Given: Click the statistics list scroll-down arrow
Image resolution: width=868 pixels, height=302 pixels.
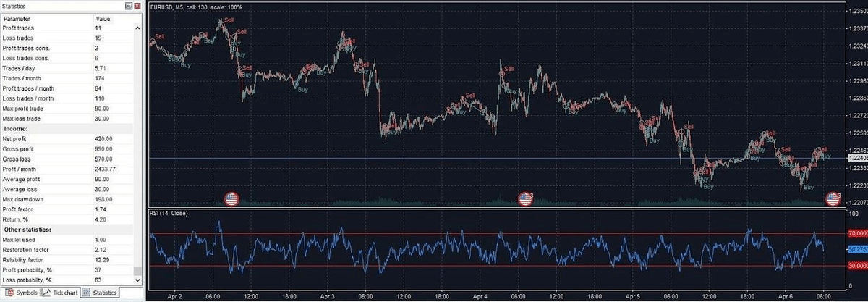Looking at the screenshot, I should (x=137, y=280).
